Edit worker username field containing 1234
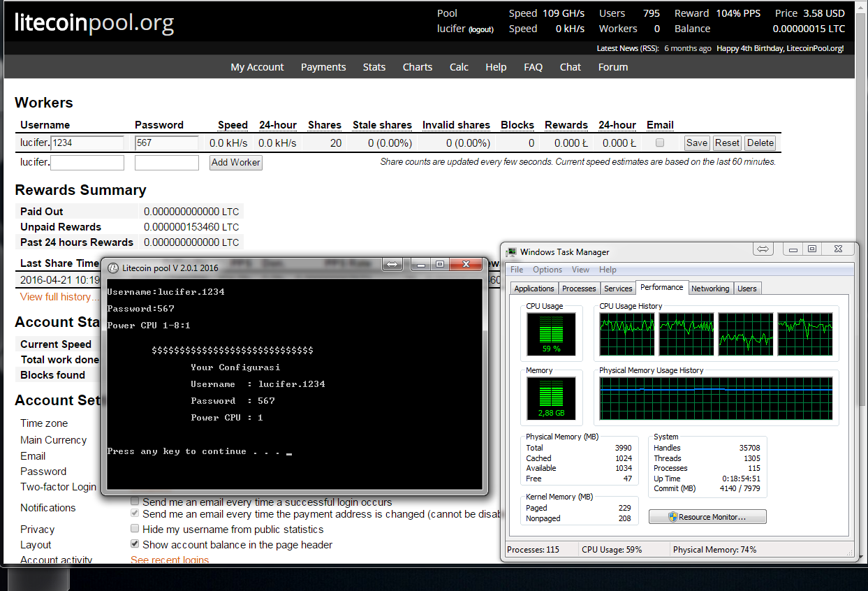This screenshot has height=591, width=868. [87, 143]
